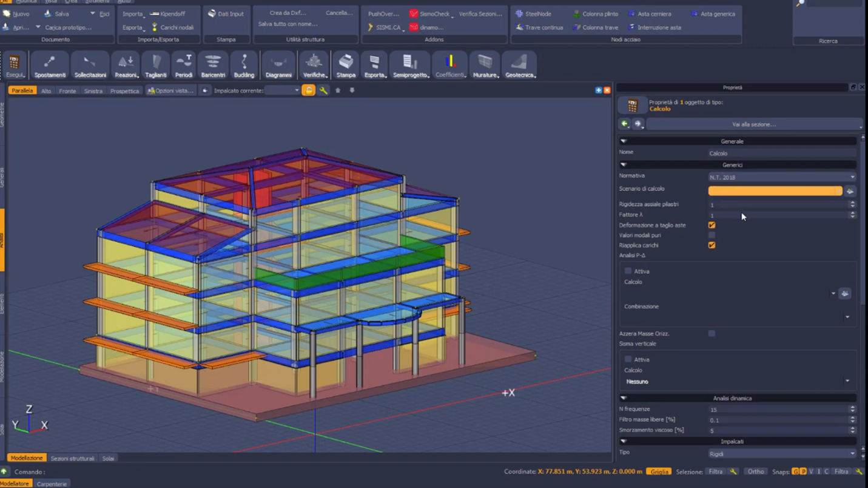The width and height of the screenshot is (868, 488).
Task: Enable Attiva under Sisma verticale
Action: pyautogui.click(x=628, y=359)
